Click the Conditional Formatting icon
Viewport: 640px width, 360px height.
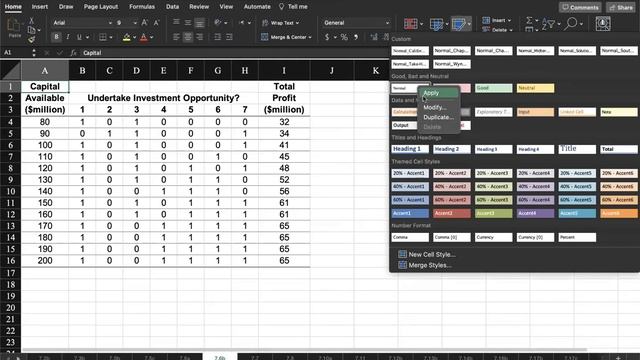[x=411, y=24]
